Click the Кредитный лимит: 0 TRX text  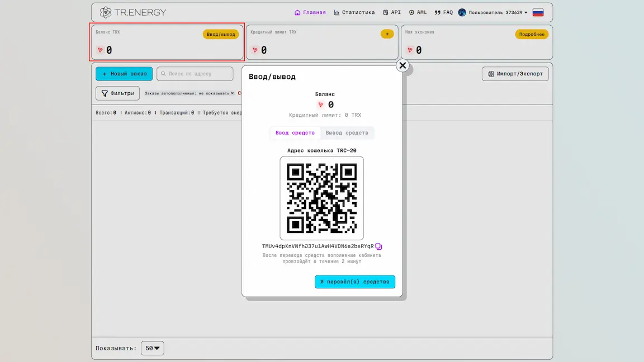pos(325,115)
